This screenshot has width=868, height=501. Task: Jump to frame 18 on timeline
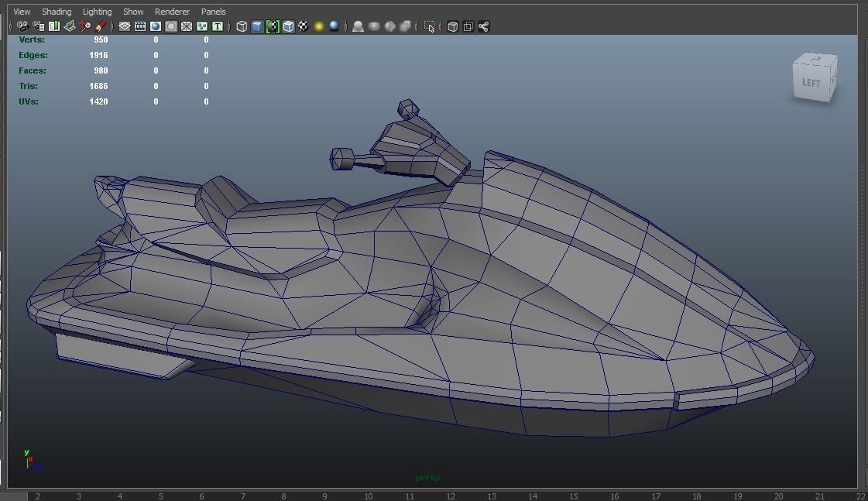pyautogui.click(x=696, y=496)
